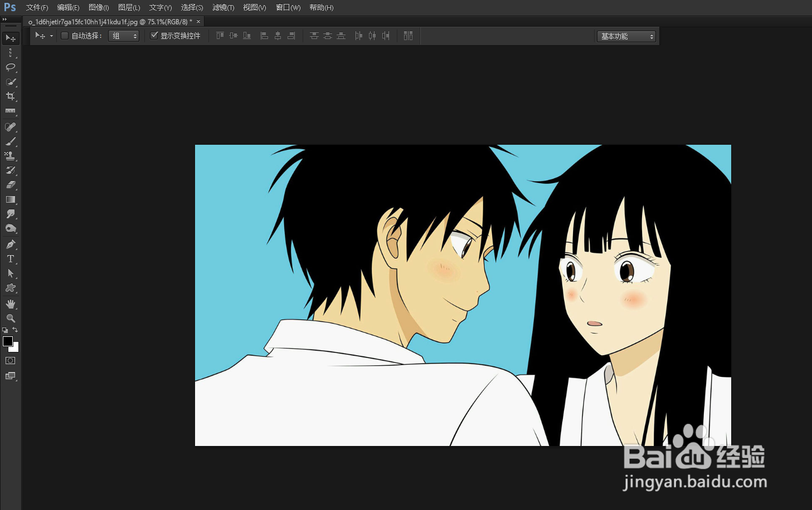Open the 文件(F) menu

tap(37, 7)
